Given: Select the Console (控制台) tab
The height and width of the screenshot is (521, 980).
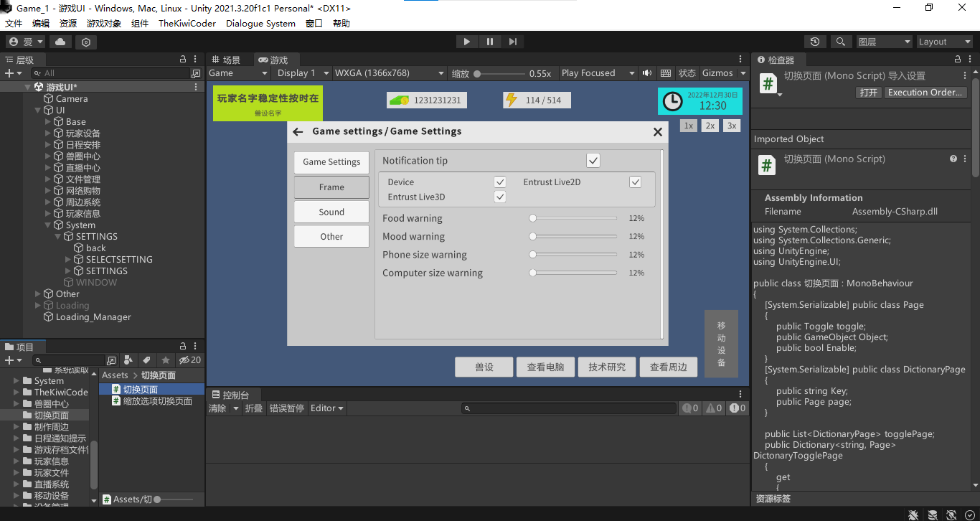Looking at the screenshot, I should 231,395.
